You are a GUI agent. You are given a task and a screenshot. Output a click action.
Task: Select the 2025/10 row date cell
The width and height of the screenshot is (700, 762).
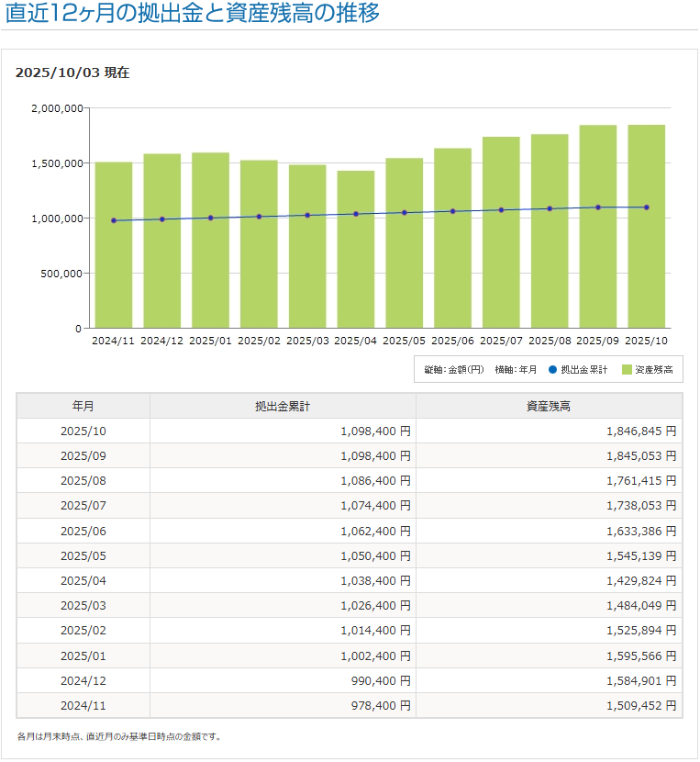(83, 431)
